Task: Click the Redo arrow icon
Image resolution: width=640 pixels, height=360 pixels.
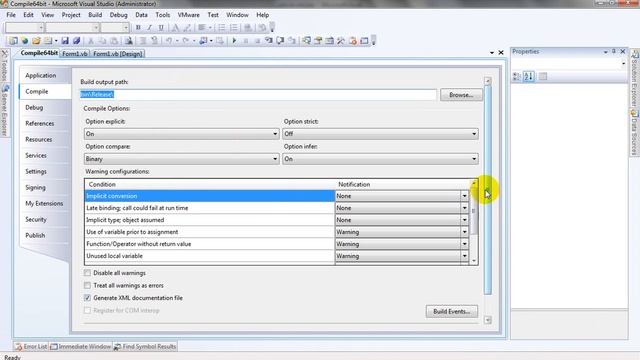Action: 186,41
